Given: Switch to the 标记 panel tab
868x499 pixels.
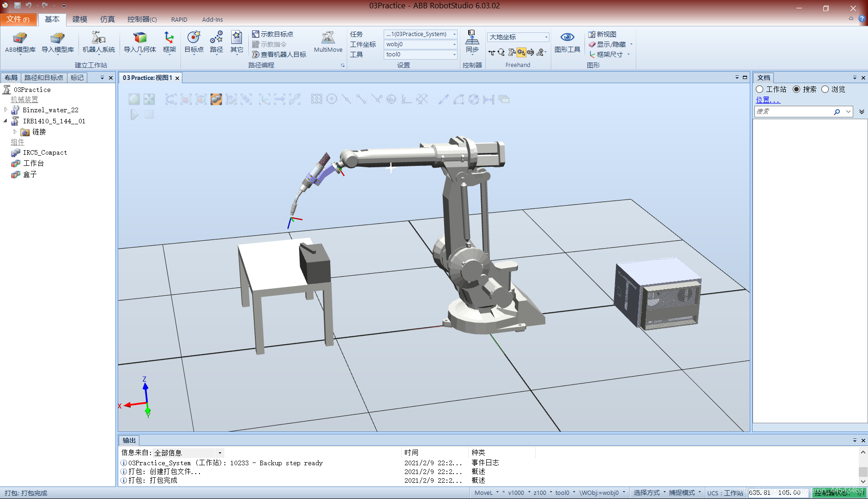Looking at the screenshot, I should click(77, 78).
